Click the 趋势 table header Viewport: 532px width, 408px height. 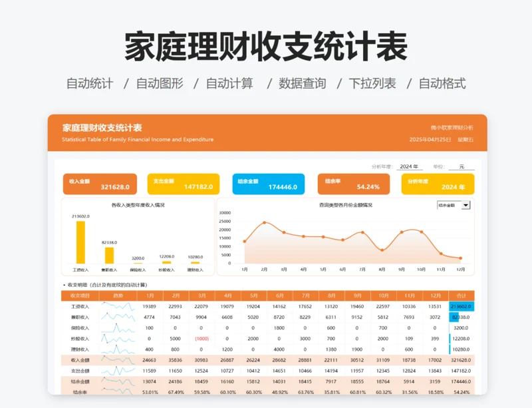point(118,296)
